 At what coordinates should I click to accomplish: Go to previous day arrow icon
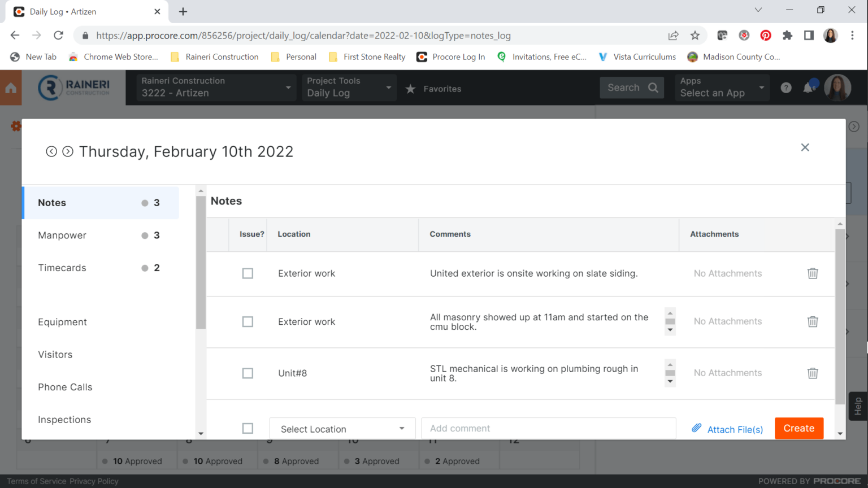click(x=51, y=151)
